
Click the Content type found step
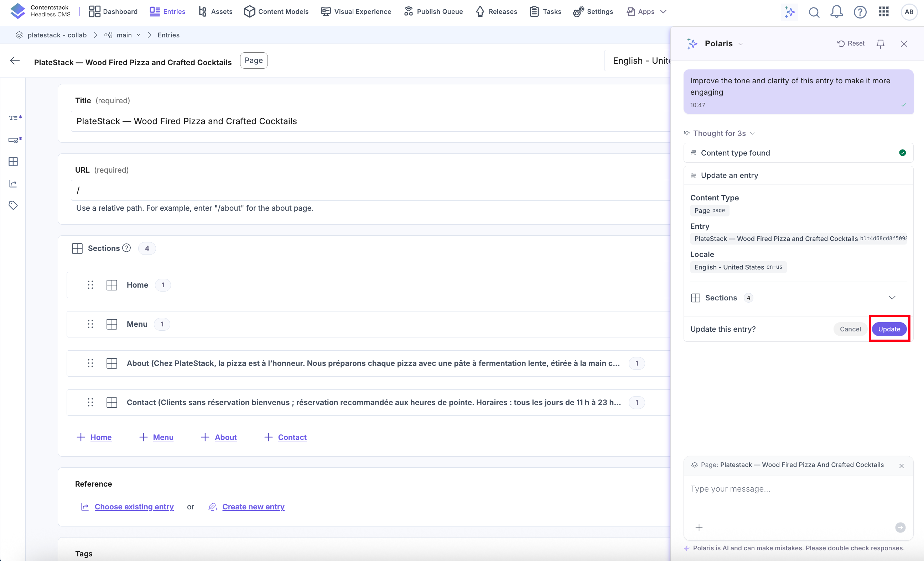798,152
